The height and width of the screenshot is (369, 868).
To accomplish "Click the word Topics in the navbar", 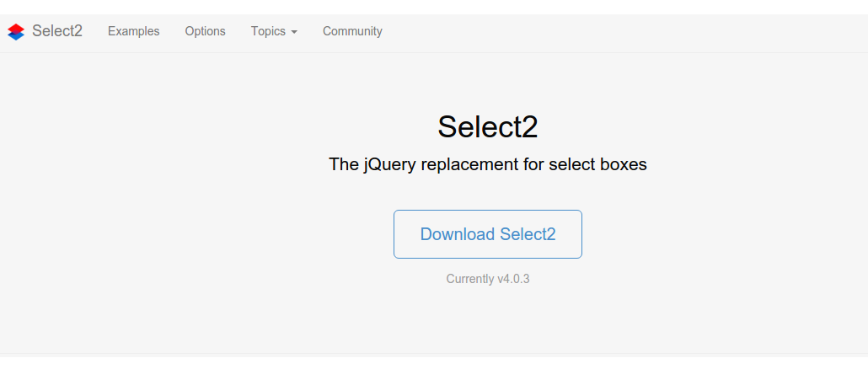I will point(268,31).
